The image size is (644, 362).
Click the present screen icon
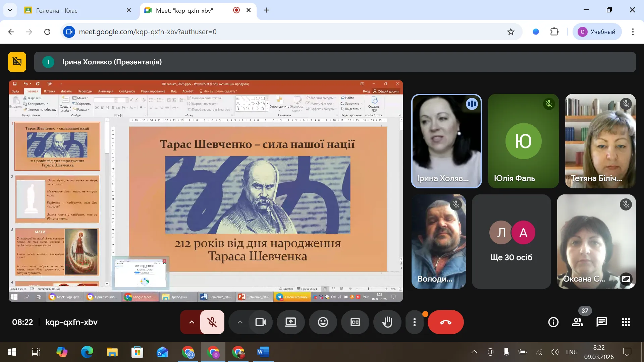290,322
